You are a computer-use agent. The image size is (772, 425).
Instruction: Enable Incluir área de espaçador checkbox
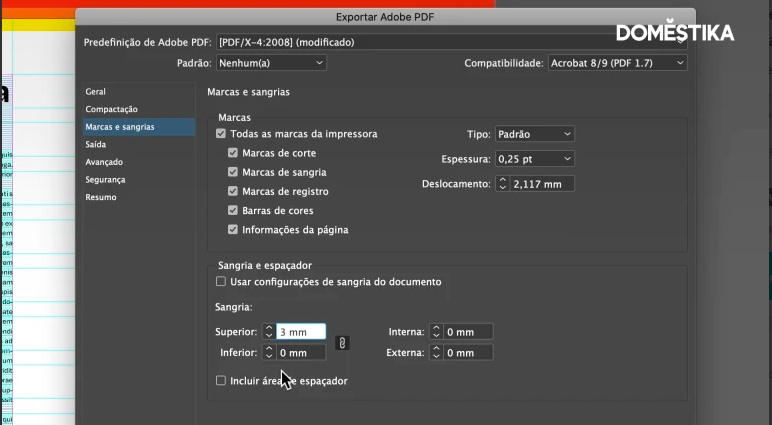click(221, 381)
